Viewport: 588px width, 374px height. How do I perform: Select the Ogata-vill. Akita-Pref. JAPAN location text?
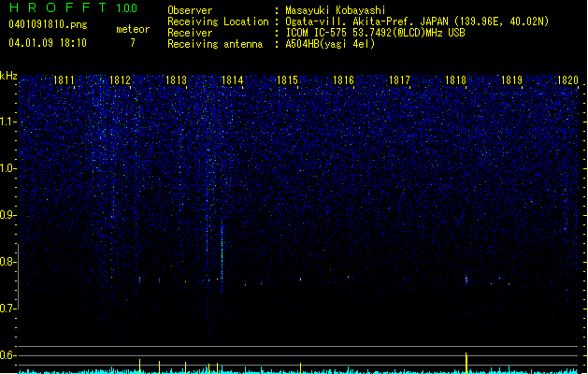click(417, 22)
